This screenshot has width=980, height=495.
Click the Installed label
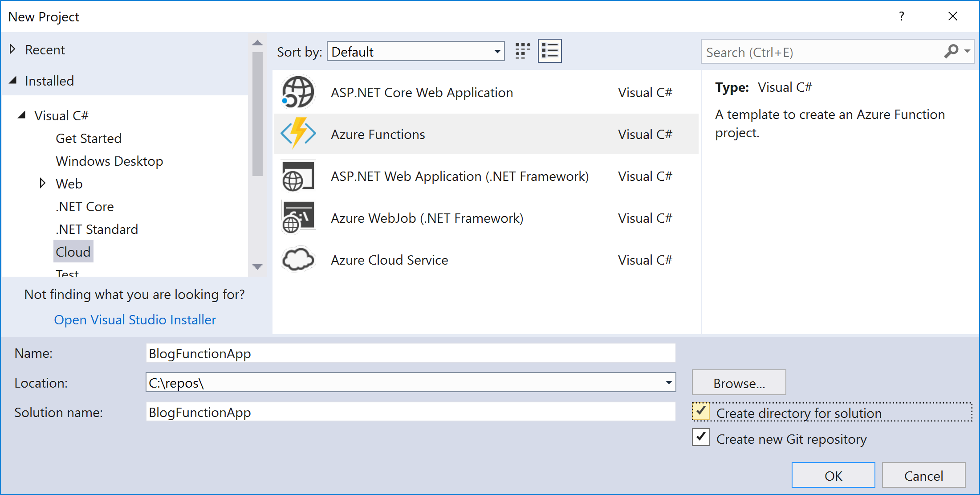[49, 81]
